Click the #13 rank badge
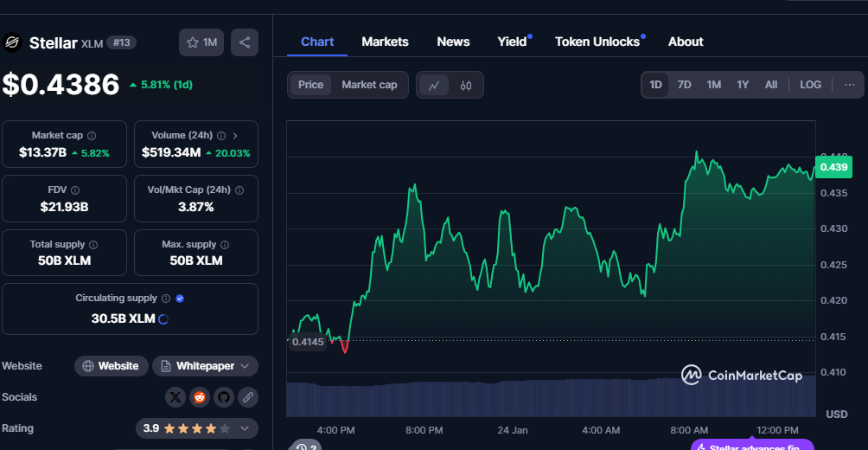 [121, 42]
